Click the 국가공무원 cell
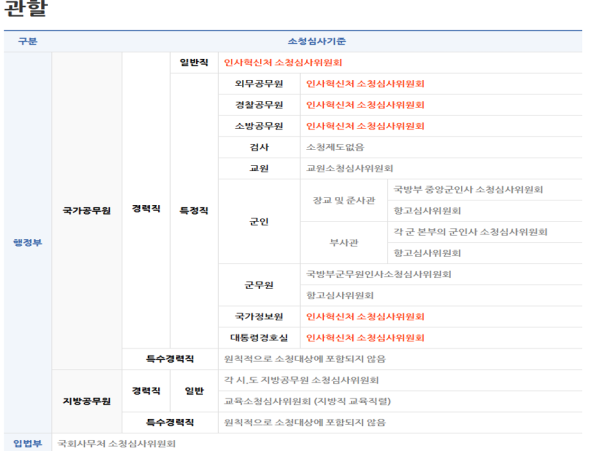Screen dimensions: 600x451 87,210
